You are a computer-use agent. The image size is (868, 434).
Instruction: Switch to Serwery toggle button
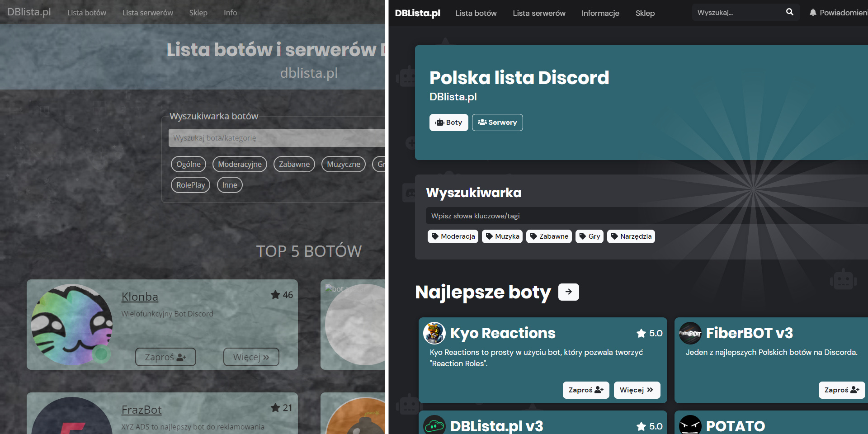pyautogui.click(x=497, y=123)
